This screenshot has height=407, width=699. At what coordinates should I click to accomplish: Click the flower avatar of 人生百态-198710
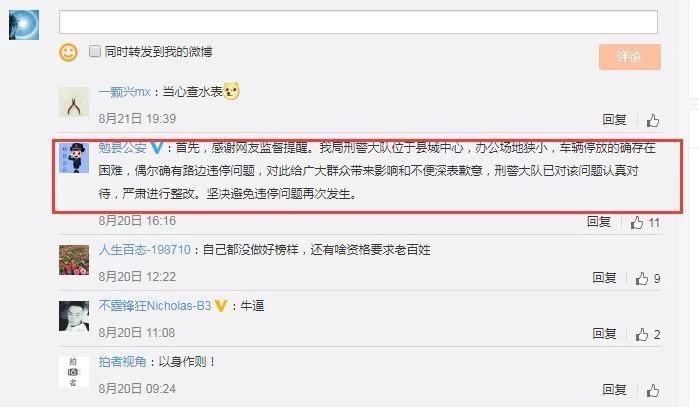tap(74, 260)
